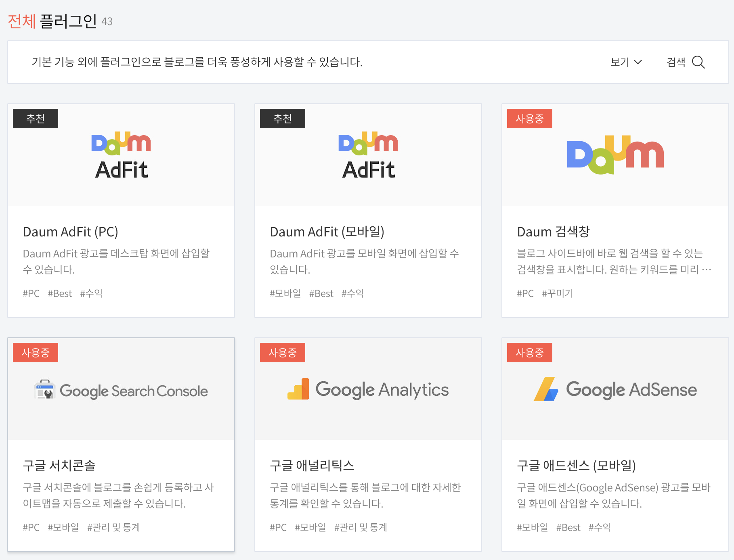Viewport: 734px width, 560px height.
Task: Open the 보기 dropdown
Action: (x=626, y=62)
